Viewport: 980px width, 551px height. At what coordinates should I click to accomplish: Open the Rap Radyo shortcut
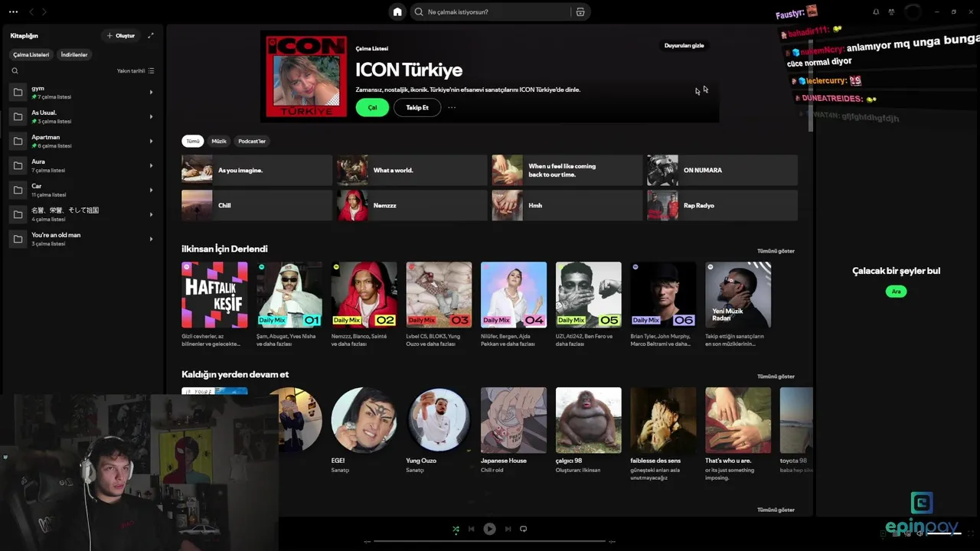722,205
